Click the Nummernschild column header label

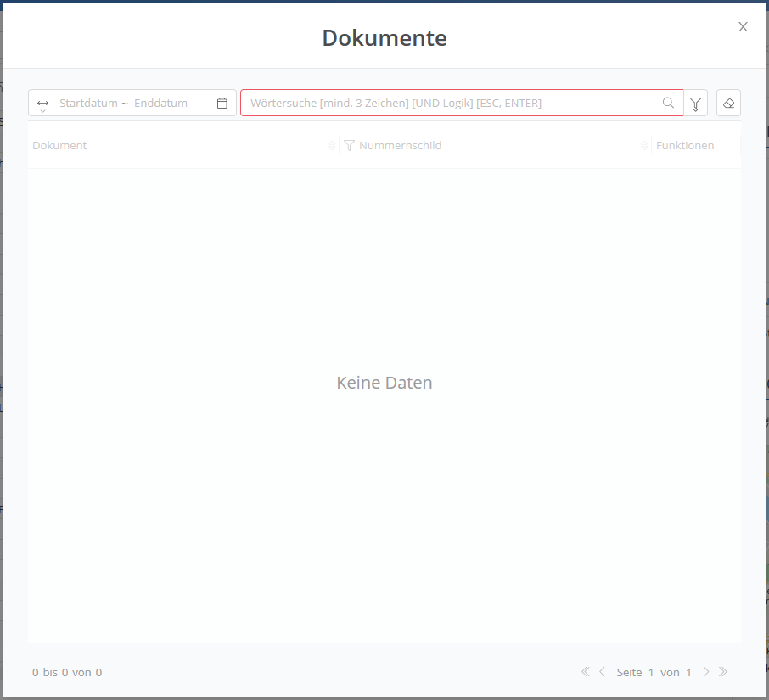coord(400,145)
